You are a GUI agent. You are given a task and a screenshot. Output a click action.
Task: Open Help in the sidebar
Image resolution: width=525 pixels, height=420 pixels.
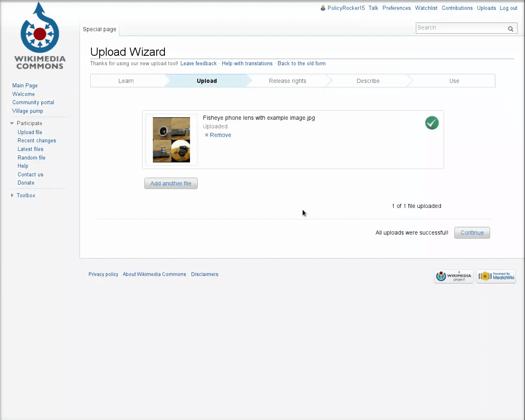click(x=23, y=166)
